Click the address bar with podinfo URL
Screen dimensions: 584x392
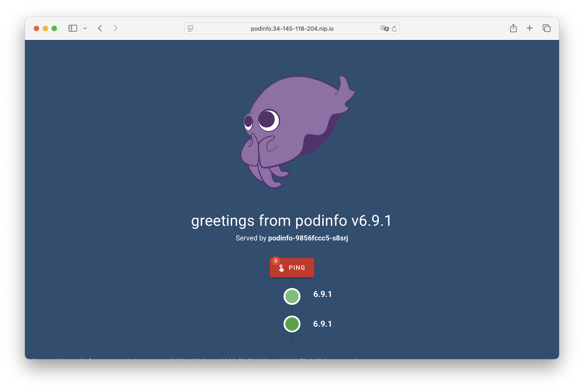pos(292,28)
